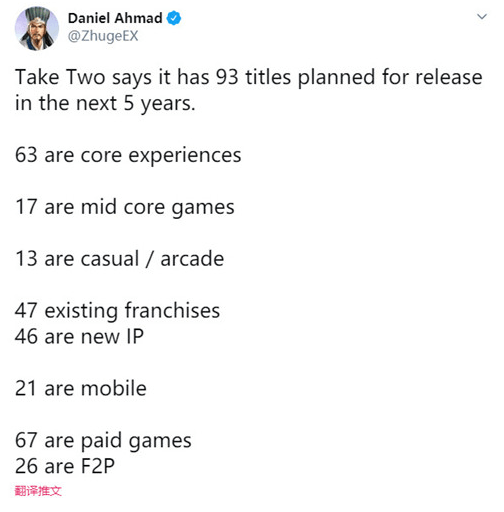
Task: Click the number 93 in the tweet
Action: coord(227,78)
